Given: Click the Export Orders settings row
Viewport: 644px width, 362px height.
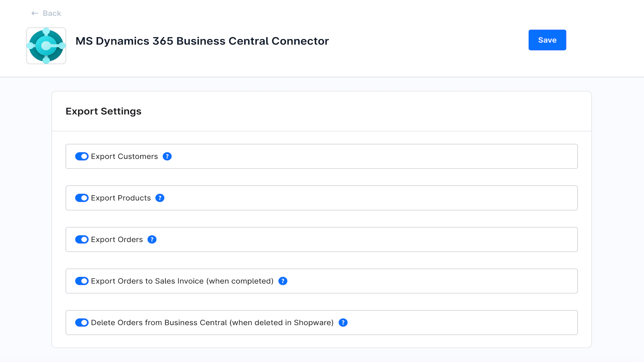Looking at the screenshot, I should [x=322, y=239].
